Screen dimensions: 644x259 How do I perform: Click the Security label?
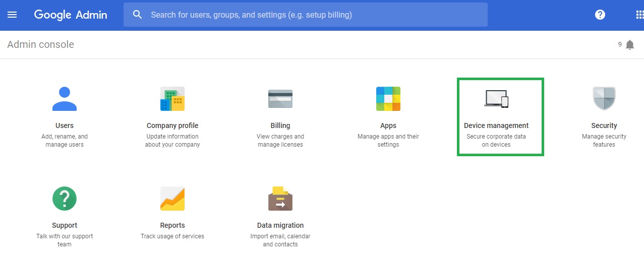(x=604, y=125)
